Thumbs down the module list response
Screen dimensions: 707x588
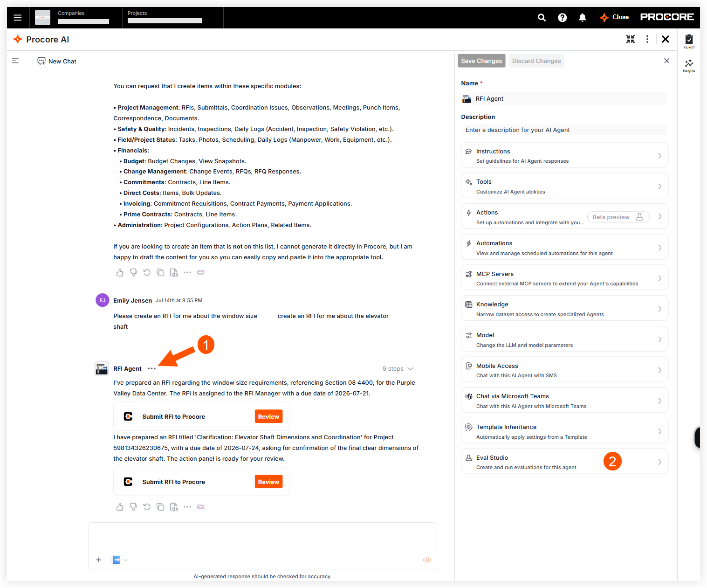click(x=133, y=272)
